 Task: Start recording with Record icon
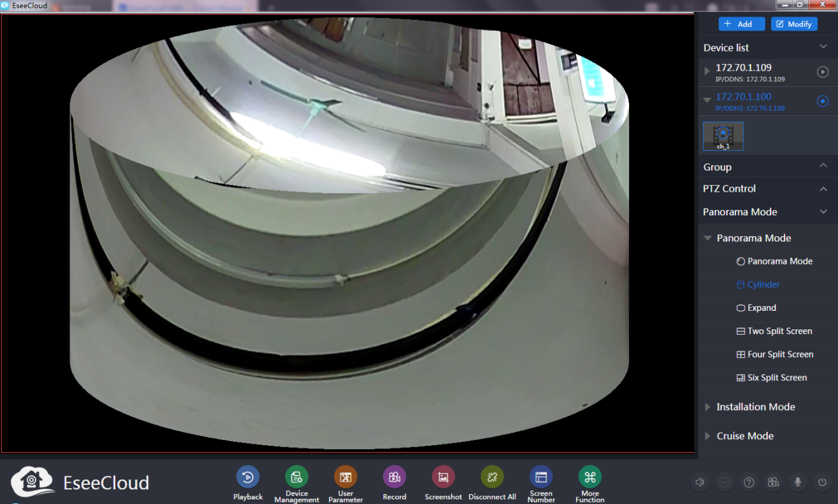click(394, 478)
